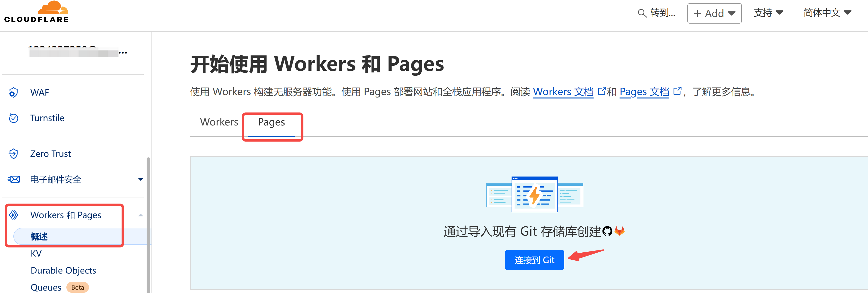Click the 连接到 Git button
The height and width of the screenshot is (293, 868).
pos(534,260)
